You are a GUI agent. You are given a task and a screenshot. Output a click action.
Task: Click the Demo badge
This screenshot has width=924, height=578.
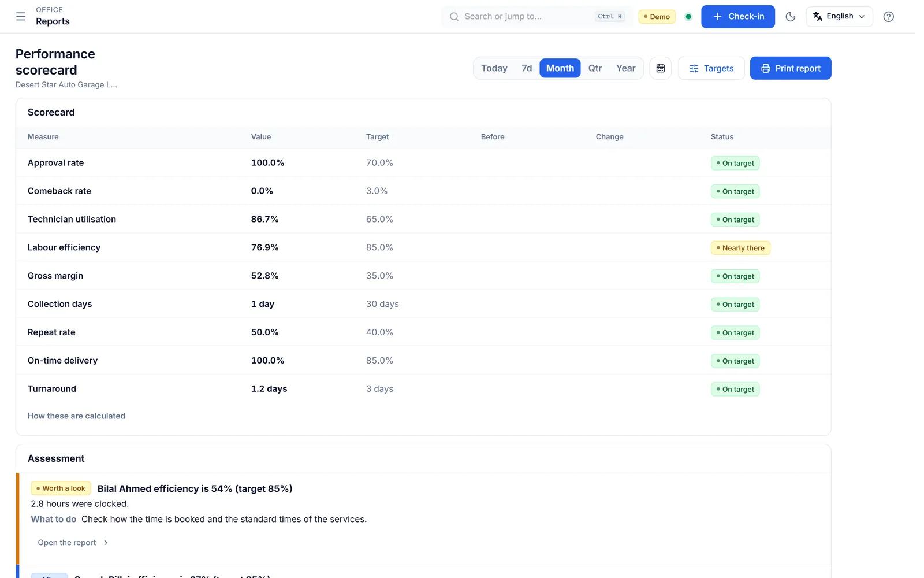(x=657, y=17)
